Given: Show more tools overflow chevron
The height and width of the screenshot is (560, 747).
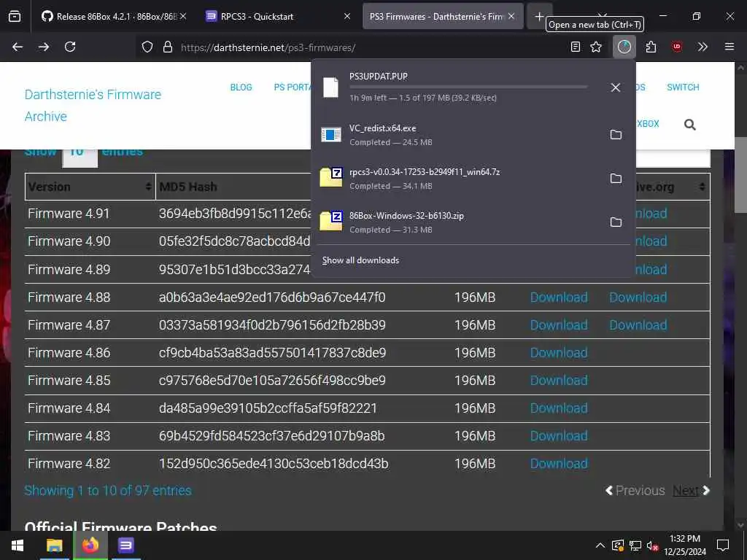Looking at the screenshot, I should (703, 47).
